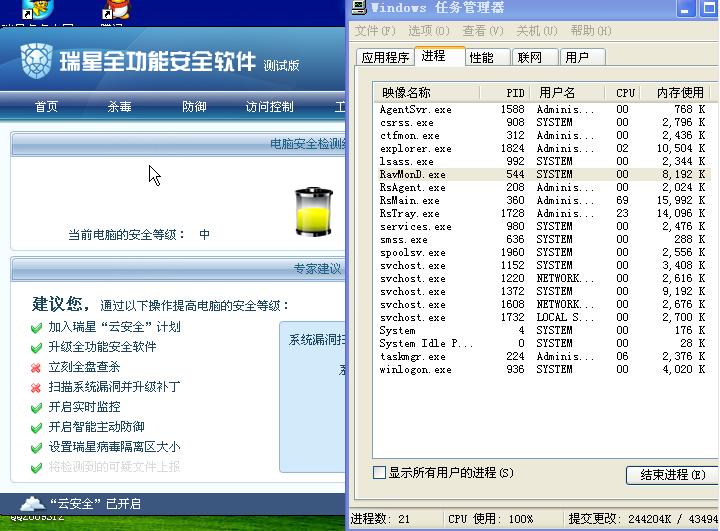The width and height of the screenshot is (720, 531).
Task: Click the yellow battery security level icon
Action: pos(313,211)
